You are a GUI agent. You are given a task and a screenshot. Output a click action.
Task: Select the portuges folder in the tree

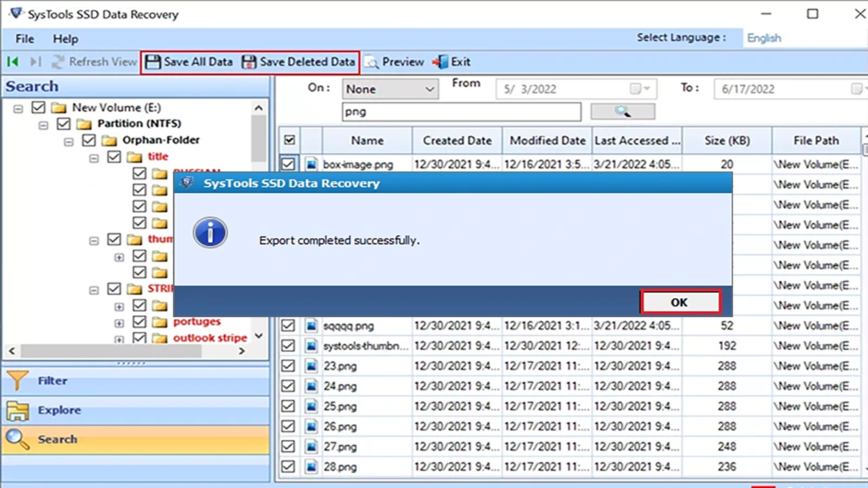197,321
